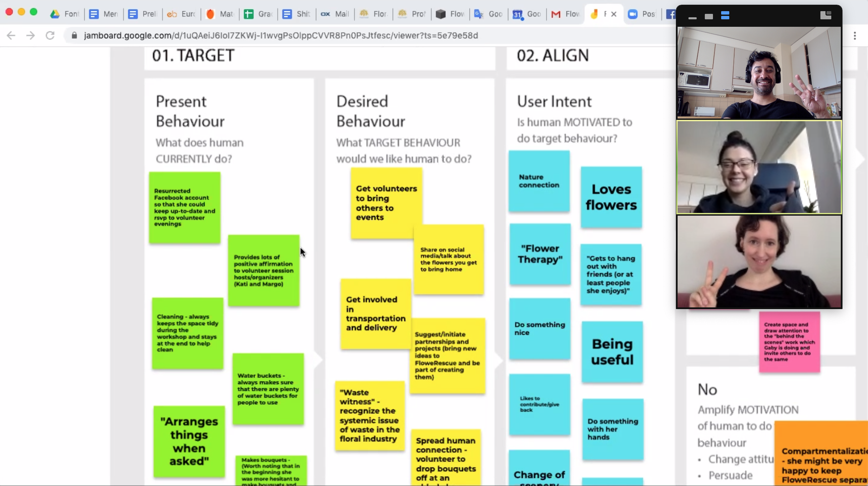Click the '02. ALIGN' heading
868x486 pixels.
[x=553, y=56]
